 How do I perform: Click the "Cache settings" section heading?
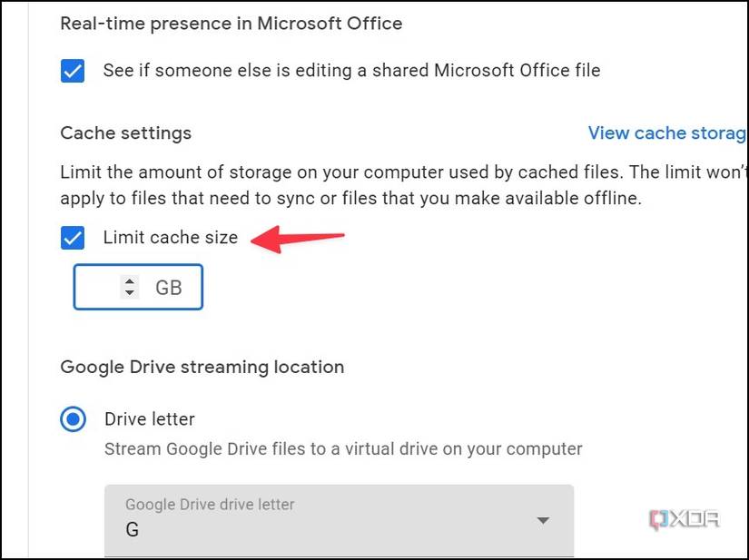click(x=126, y=133)
